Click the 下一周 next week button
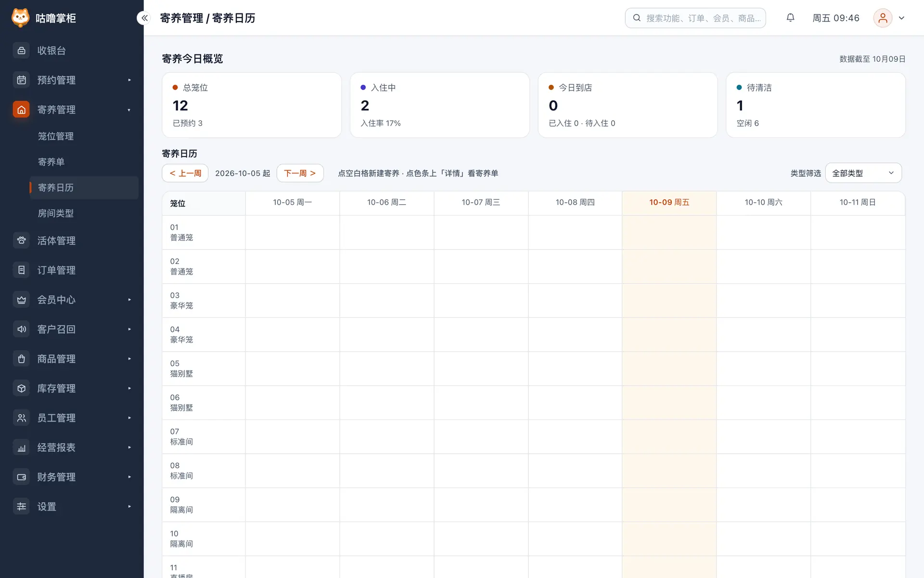The width and height of the screenshot is (924, 578). click(x=300, y=173)
